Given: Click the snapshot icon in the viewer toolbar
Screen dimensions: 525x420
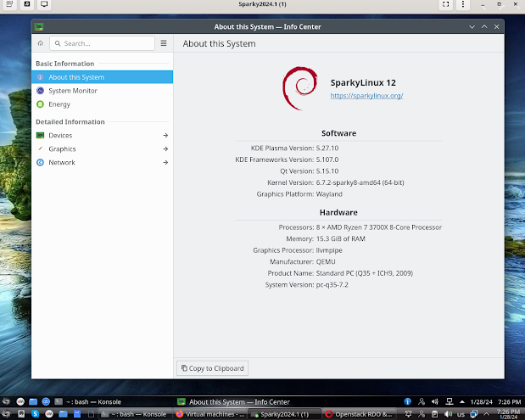Looking at the screenshot, I should [27, 4].
